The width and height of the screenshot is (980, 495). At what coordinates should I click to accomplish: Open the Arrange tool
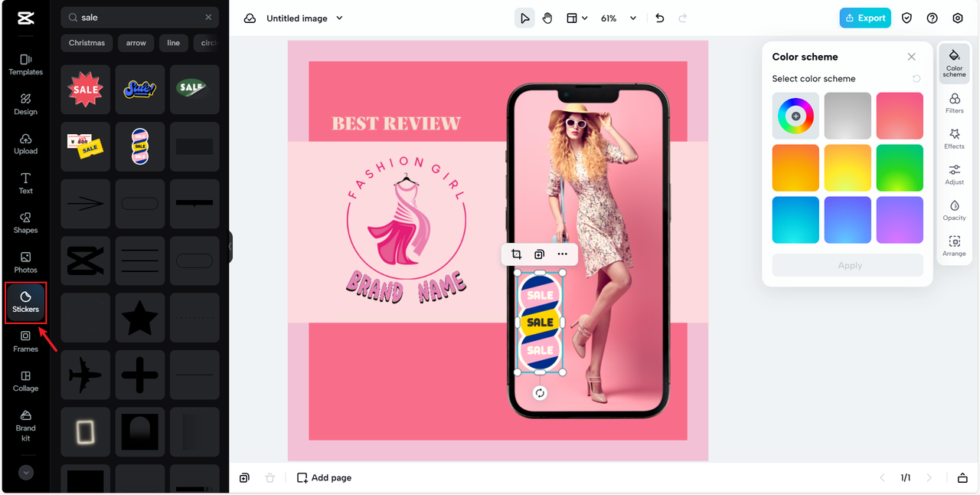point(954,246)
